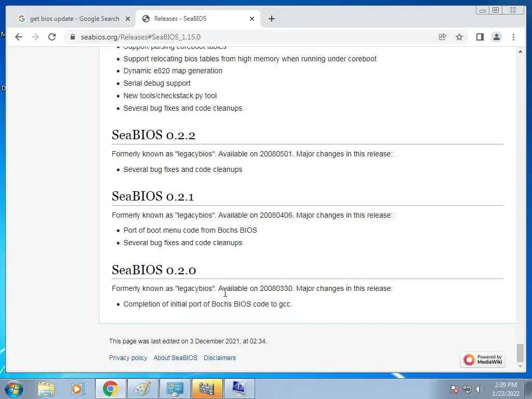Open Windows Explorer from taskbar
The image size is (532, 399).
pos(46,389)
